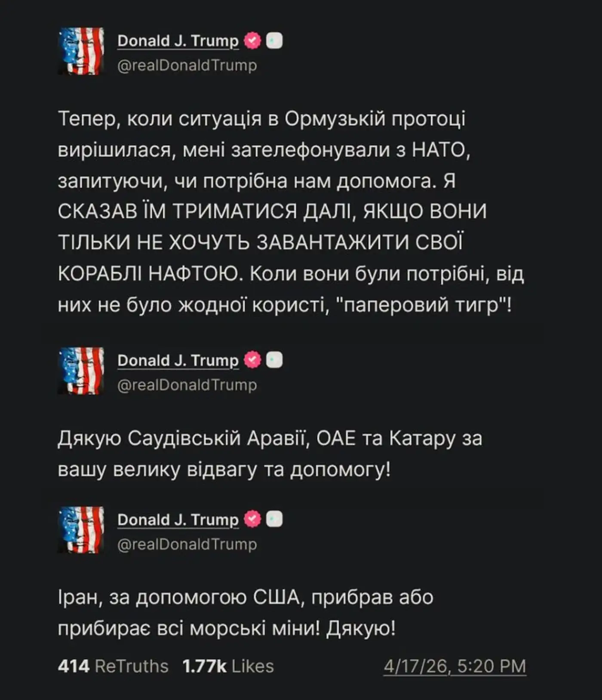
Task: Click the pink verified badge in the second post
Action: click(x=252, y=360)
